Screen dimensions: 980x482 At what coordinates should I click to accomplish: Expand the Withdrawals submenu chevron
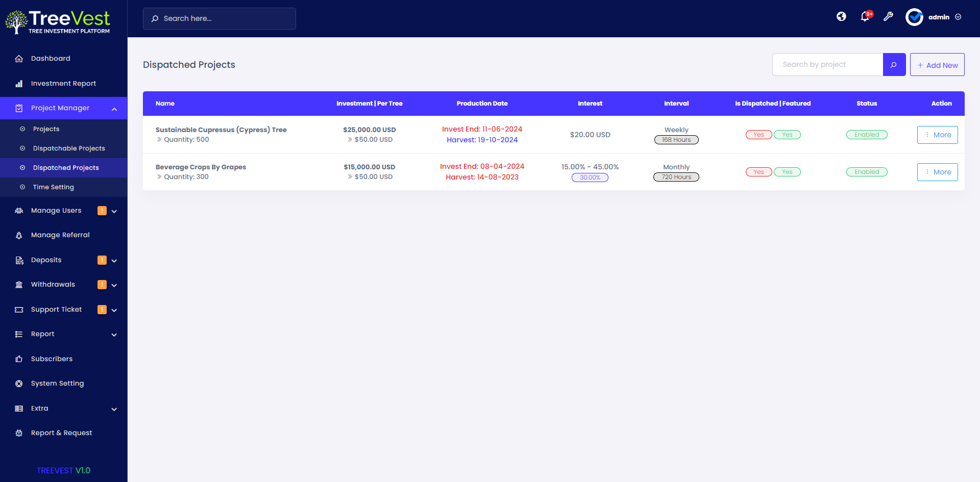114,285
